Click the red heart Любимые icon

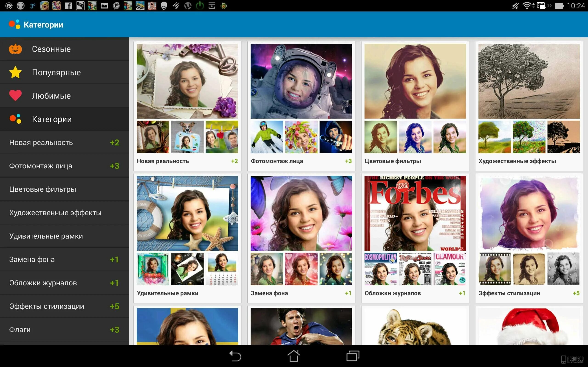pos(15,95)
